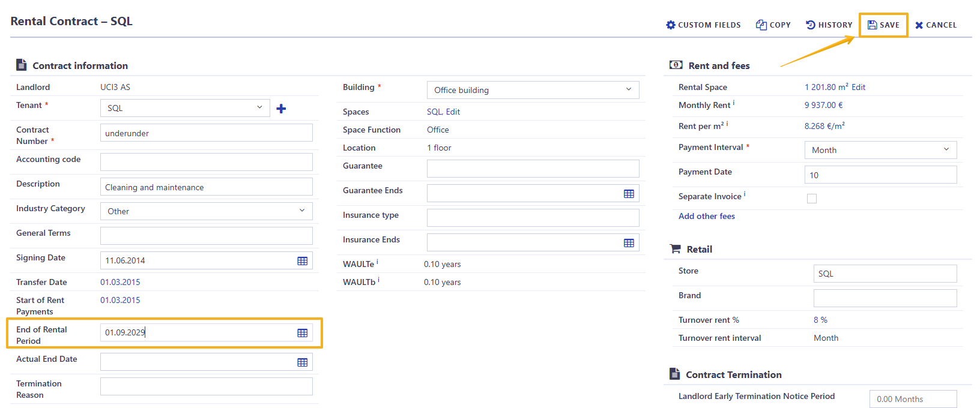
Task: Open calendar for Guarantee Ends
Action: point(629,193)
